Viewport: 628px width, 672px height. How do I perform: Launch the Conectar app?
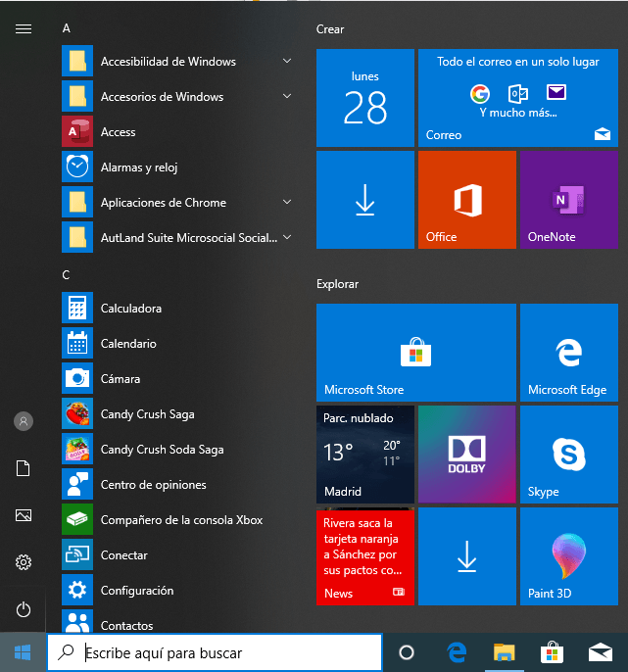click(178, 555)
